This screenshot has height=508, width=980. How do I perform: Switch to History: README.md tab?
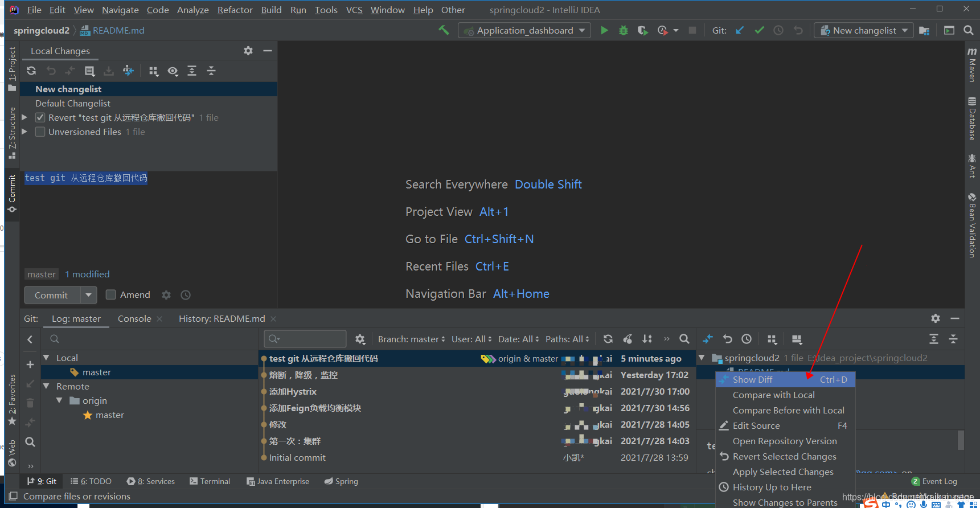(222, 318)
